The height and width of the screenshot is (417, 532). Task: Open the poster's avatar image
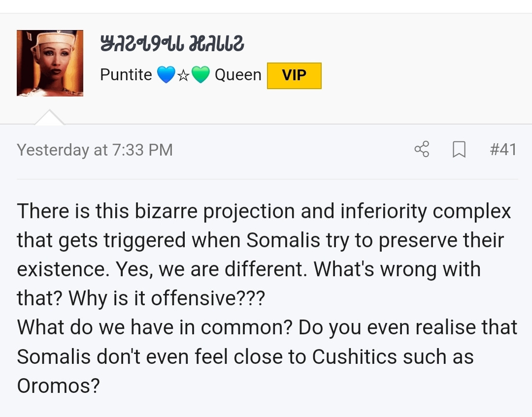pos(50,63)
